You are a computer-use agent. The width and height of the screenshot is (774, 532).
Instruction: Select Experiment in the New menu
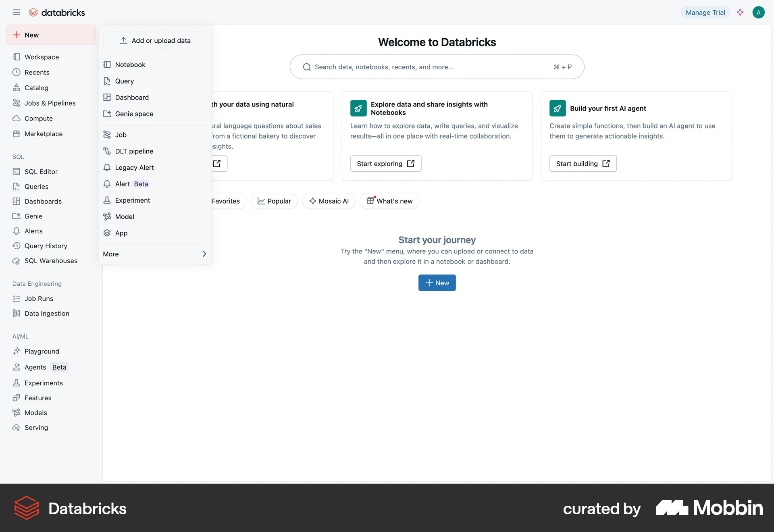(x=132, y=200)
